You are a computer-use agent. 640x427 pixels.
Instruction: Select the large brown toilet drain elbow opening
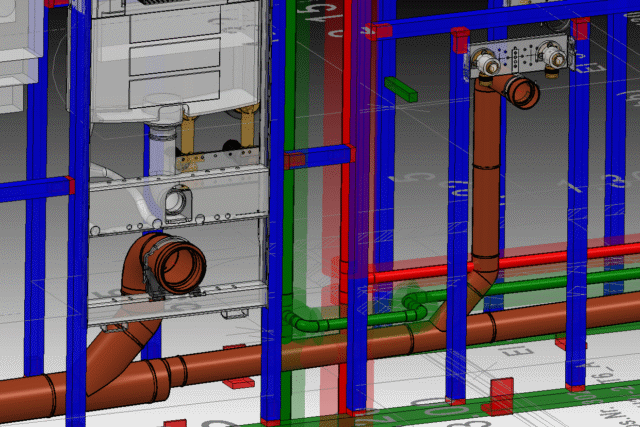[184, 265]
